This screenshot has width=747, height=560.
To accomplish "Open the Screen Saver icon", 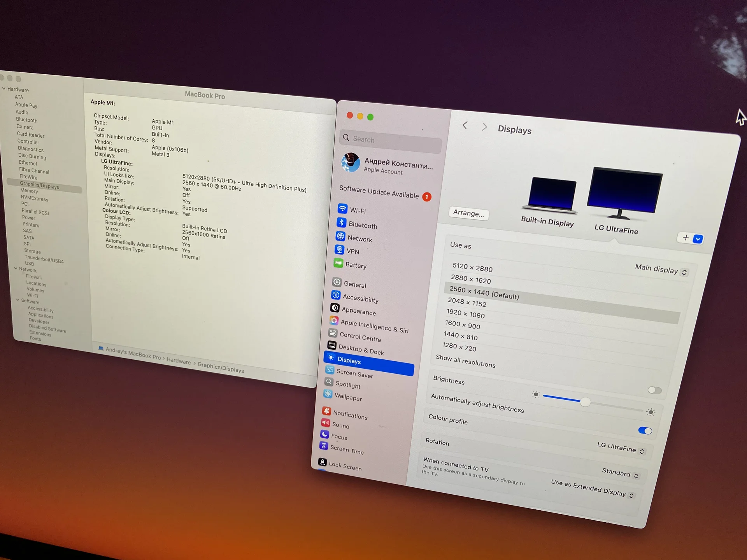I will point(330,369).
